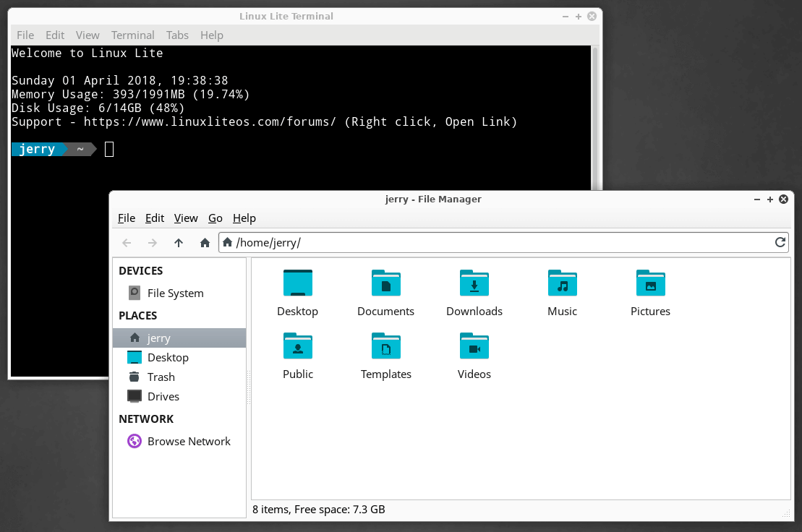Open the Videos folder icon
Screen dimensions: 802x532
(x=474, y=346)
